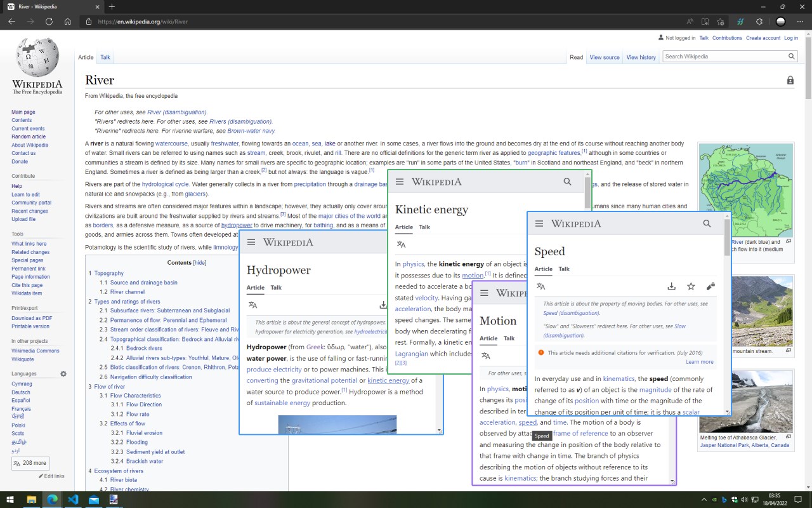Open Talk tab in Speed preview
Image resolution: width=812 pixels, height=508 pixels.
point(564,269)
